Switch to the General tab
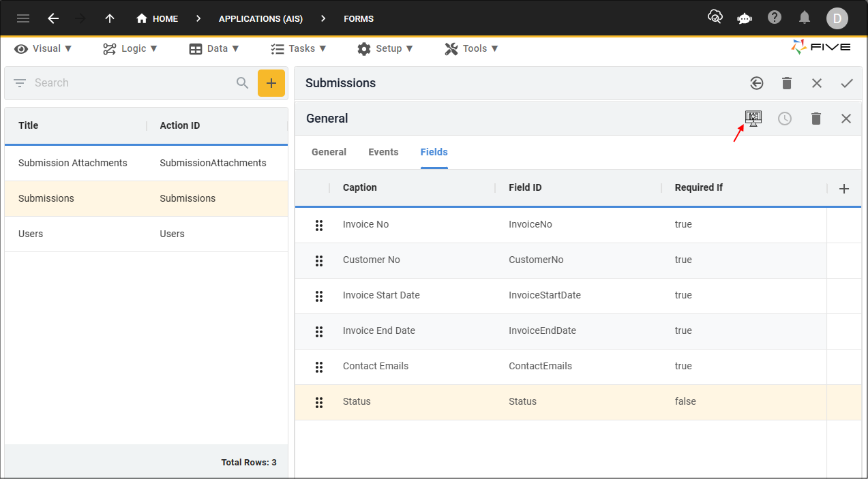Image resolution: width=868 pixels, height=479 pixels. click(329, 152)
